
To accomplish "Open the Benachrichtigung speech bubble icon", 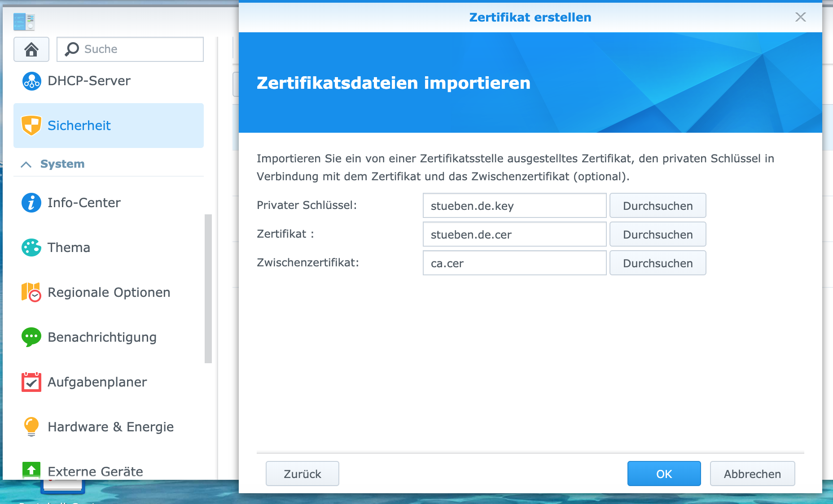I will (x=31, y=337).
